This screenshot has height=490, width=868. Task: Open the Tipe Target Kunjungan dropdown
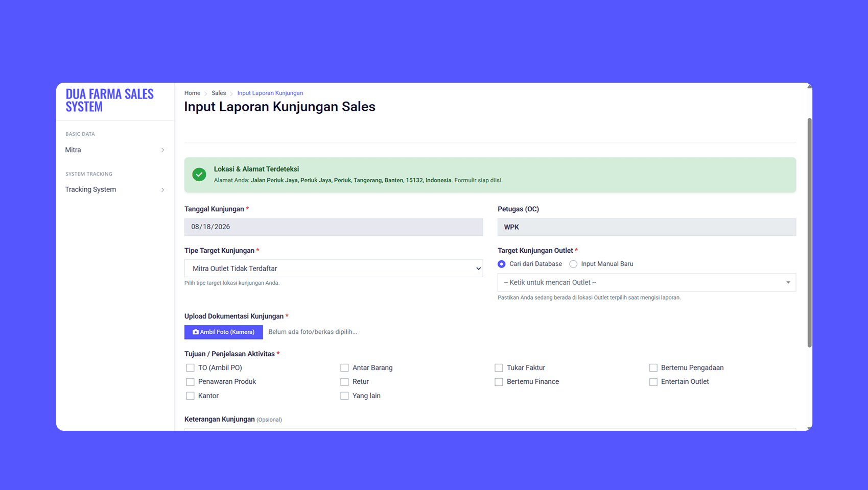click(x=334, y=268)
